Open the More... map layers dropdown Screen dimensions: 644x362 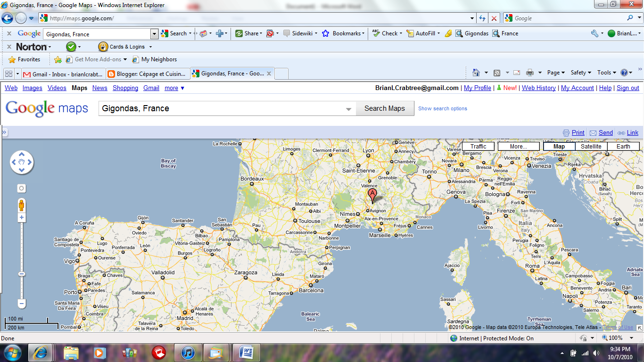pyautogui.click(x=519, y=147)
